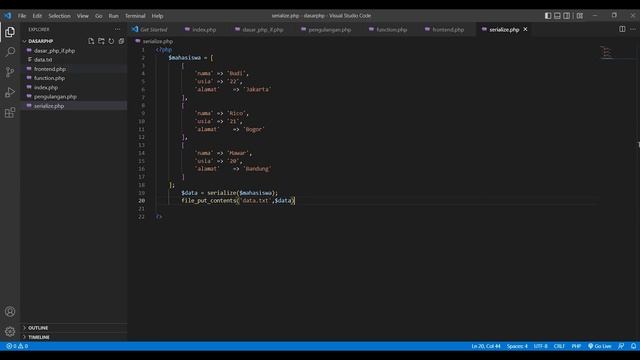
Task: Change end of line sequence CRLF
Action: [559, 346]
